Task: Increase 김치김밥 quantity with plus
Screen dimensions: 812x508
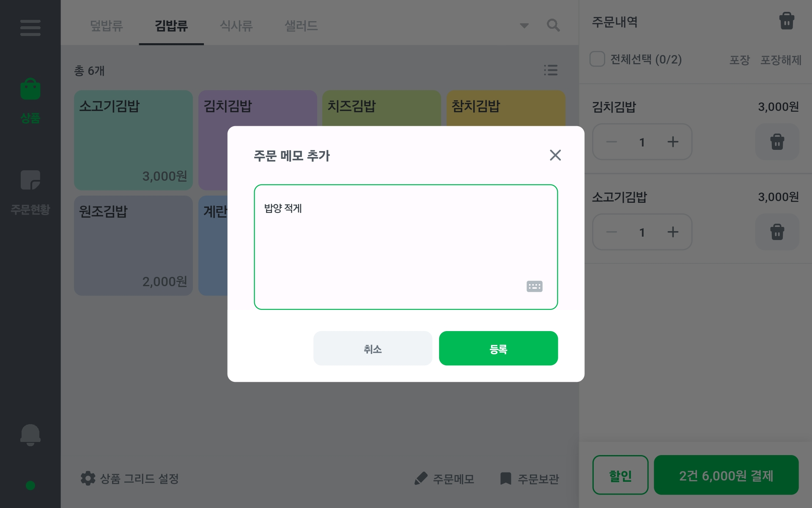Action: (x=672, y=142)
